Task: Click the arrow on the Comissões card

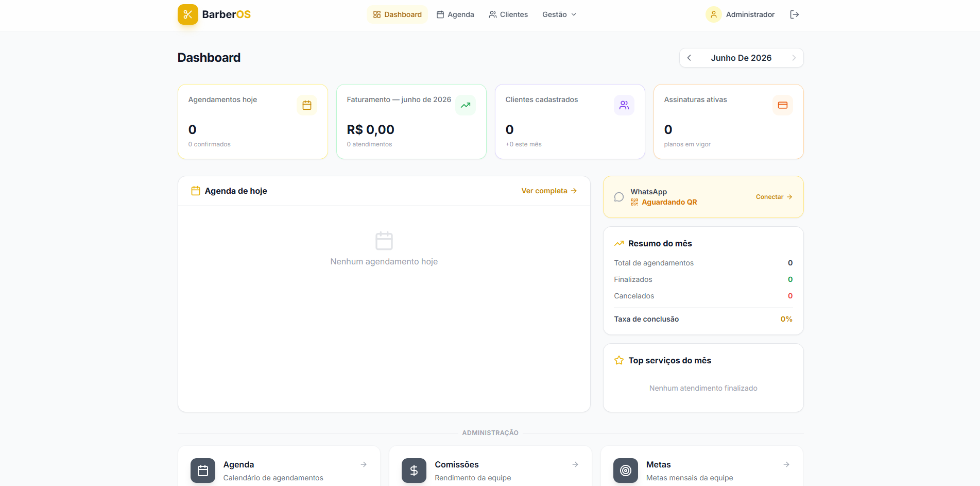Action: (575, 464)
